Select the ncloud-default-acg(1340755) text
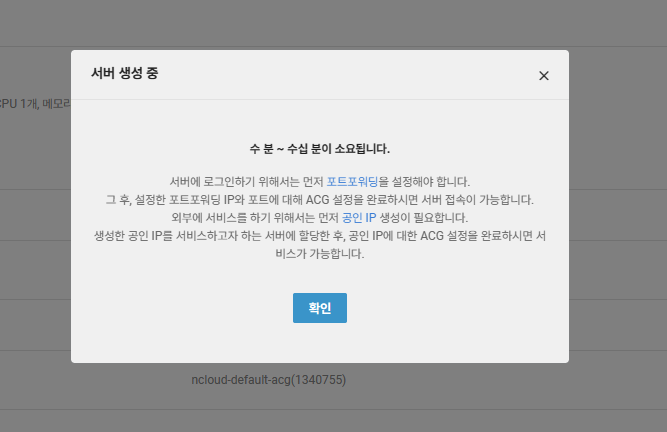 pos(269,380)
